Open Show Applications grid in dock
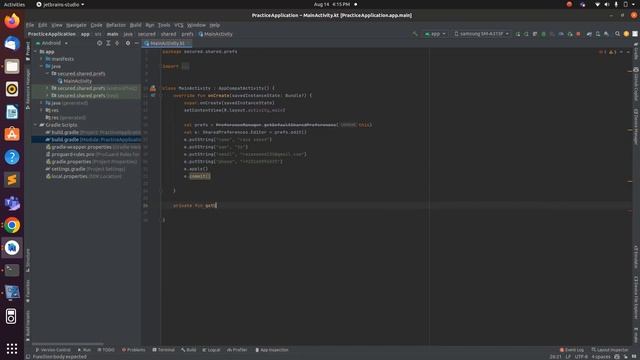Image resolution: width=640 pixels, height=360 pixels. point(12,348)
